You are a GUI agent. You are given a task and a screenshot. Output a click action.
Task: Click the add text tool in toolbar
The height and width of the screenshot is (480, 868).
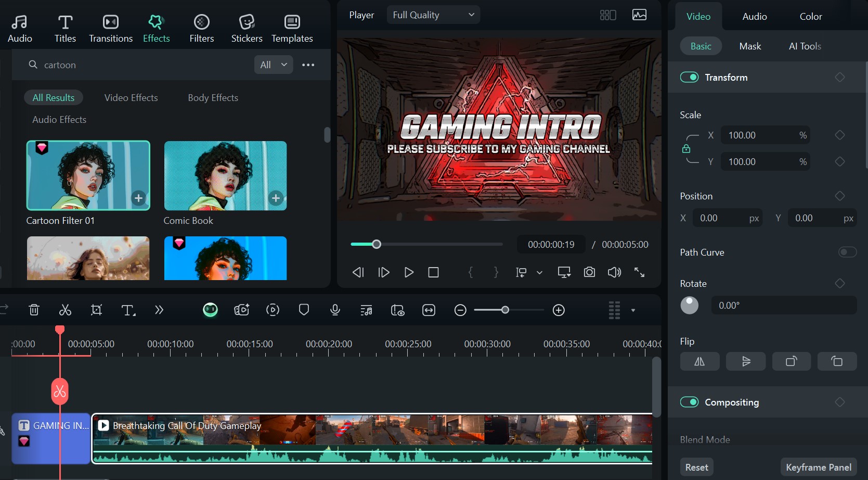(128, 310)
